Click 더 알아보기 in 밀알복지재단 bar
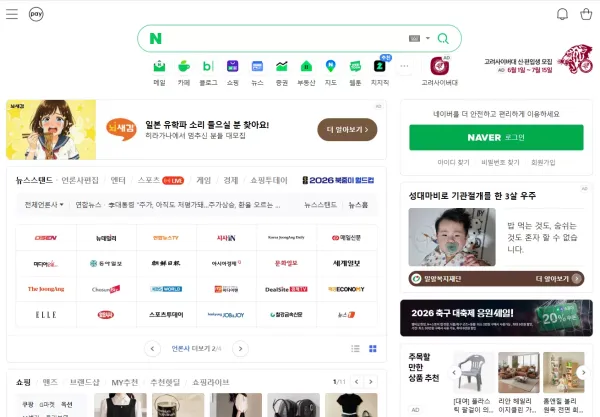This screenshot has width=600, height=417. pos(558,279)
